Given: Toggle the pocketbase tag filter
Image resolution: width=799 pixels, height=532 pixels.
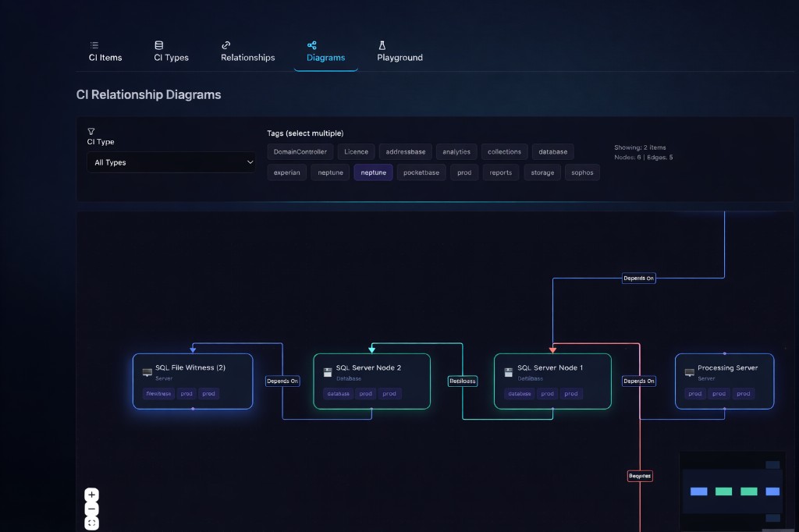Looking at the screenshot, I should point(421,172).
